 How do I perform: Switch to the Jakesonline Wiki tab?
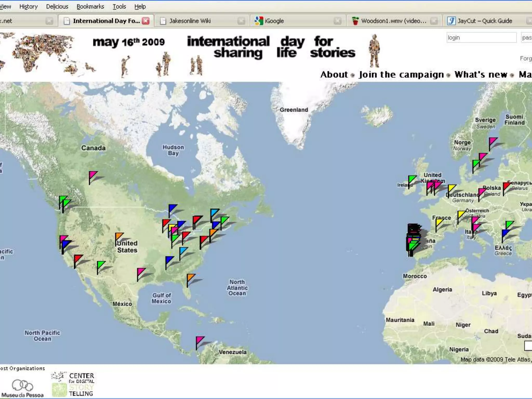[x=190, y=21]
